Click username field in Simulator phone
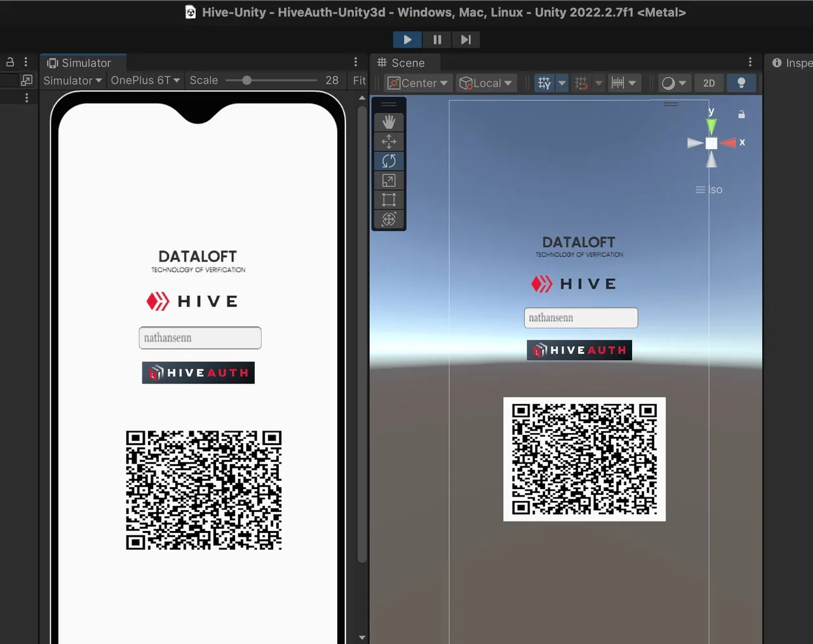 (200, 338)
